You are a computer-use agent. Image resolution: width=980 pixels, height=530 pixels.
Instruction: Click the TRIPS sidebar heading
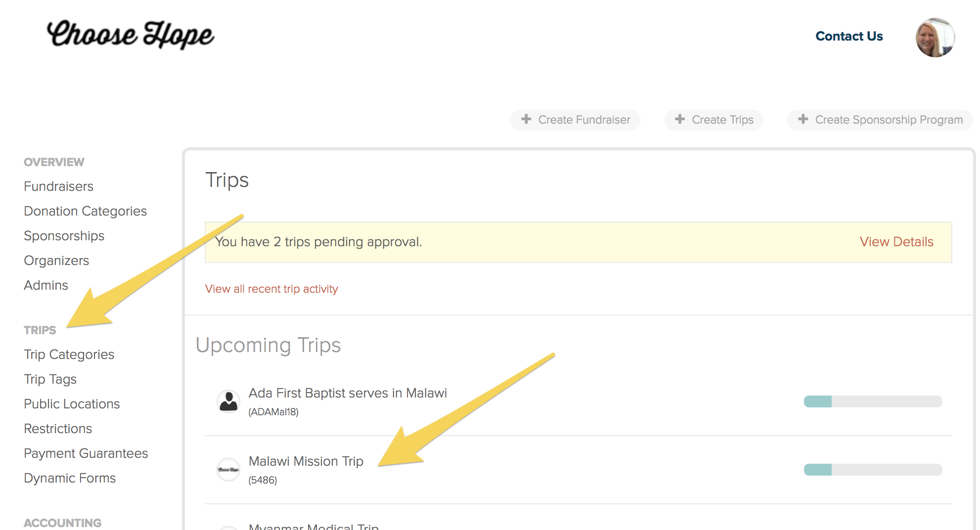(x=40, y=330)
